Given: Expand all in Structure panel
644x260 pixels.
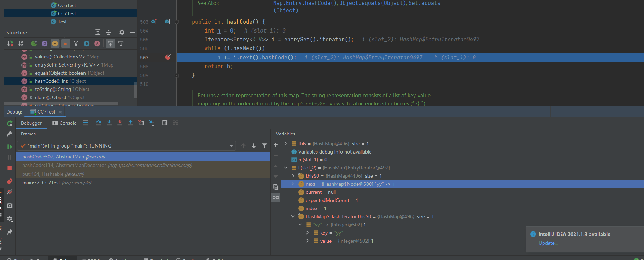Looking at the screenshot, I should click(98, 32).
